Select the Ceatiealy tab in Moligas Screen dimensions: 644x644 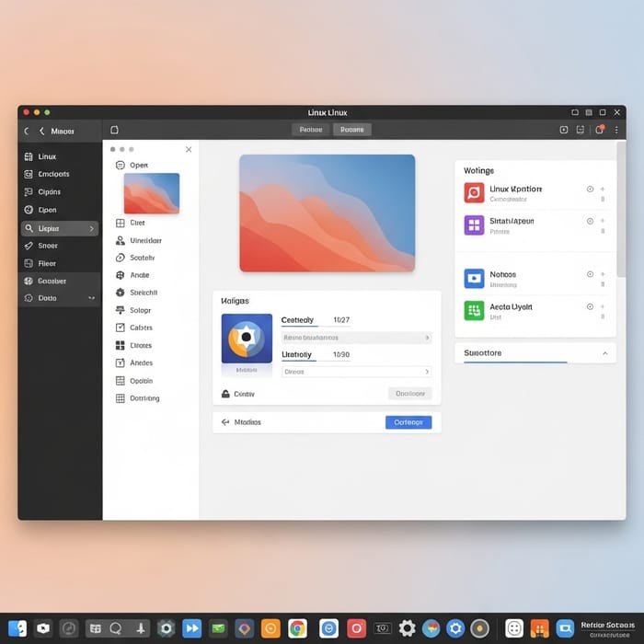pyautogui.click(x=297, y=320)
